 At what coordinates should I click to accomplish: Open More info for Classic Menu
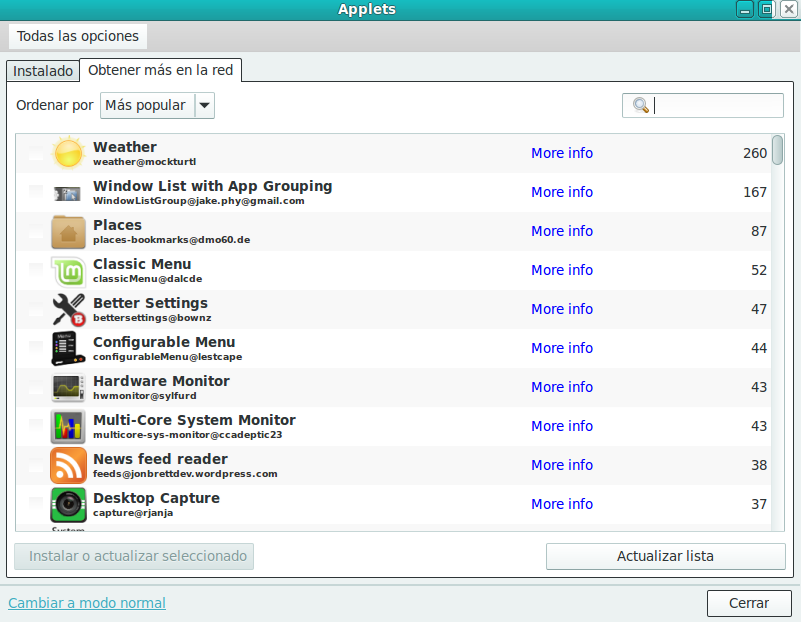pos(562,270)
